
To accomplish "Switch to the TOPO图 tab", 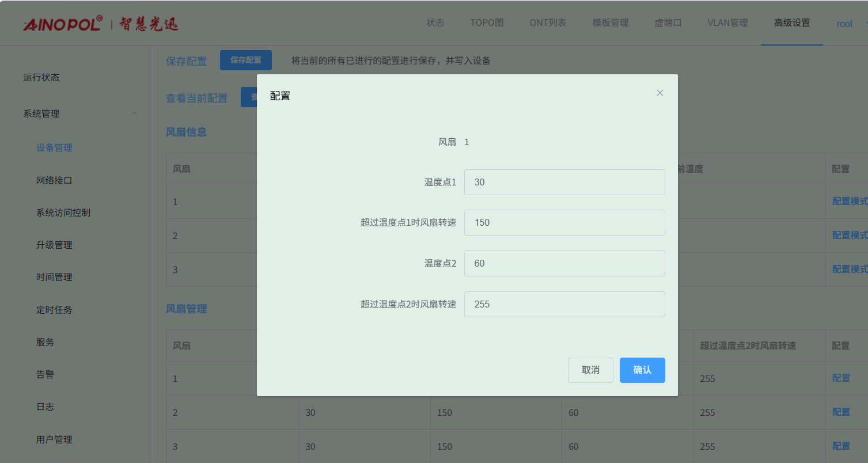I will (487, 23).
